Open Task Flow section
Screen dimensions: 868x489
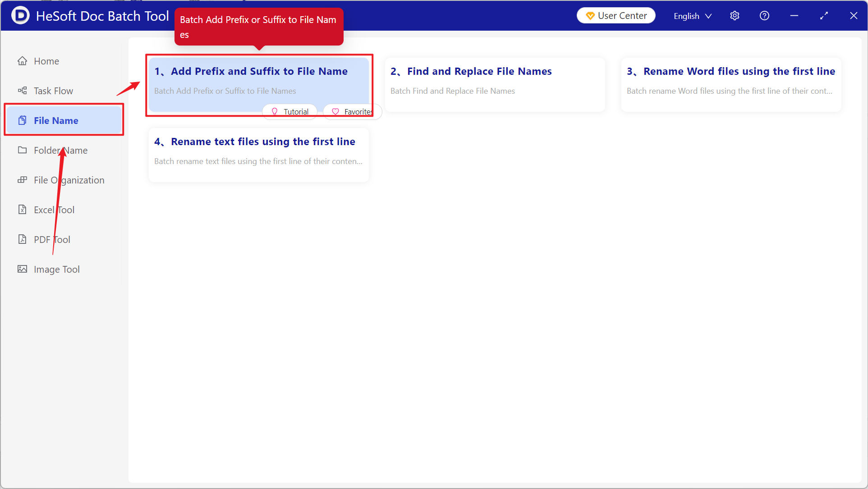point(64,91)
